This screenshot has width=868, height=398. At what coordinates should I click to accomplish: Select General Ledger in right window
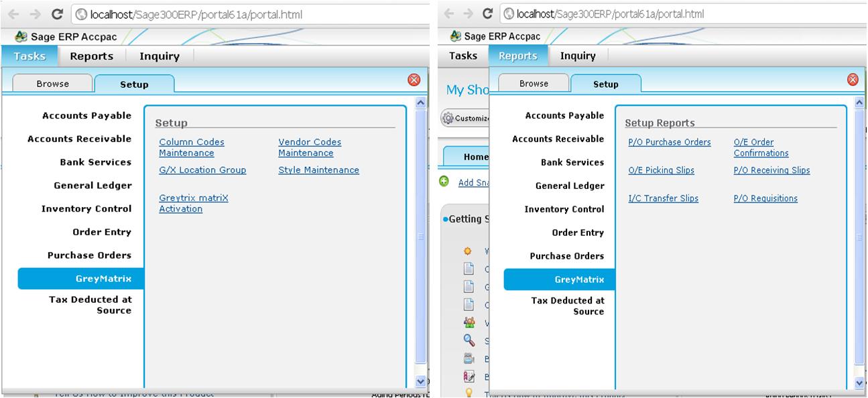click(x=570, y=186)
